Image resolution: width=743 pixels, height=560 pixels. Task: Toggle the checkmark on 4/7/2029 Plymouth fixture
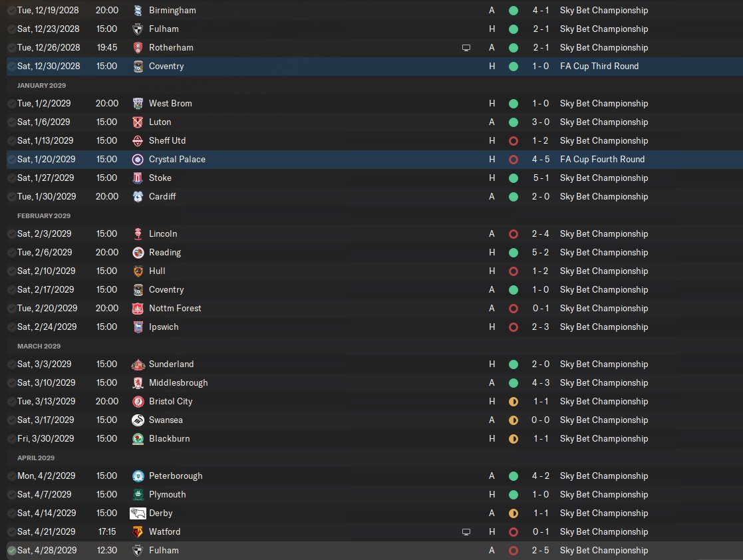pos(11,495)
